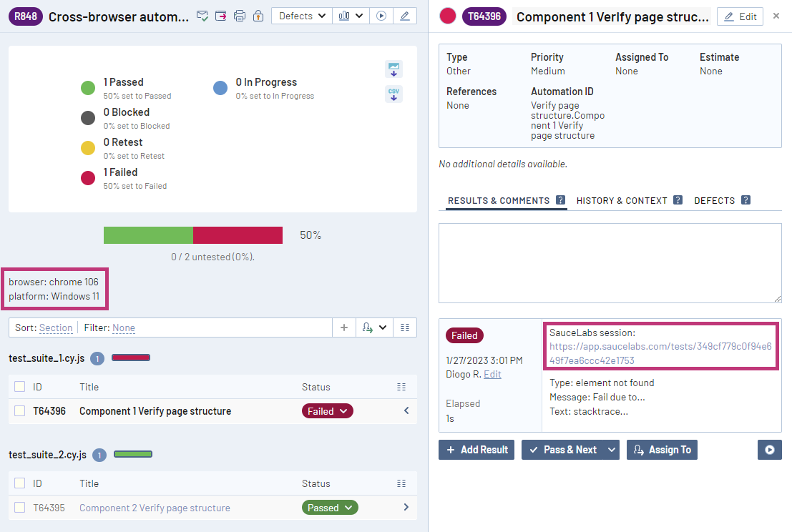792x532 pixels.
Task: Click the red failed portion of progress bar
Action: pyautogui.click(x=238, y=235)
